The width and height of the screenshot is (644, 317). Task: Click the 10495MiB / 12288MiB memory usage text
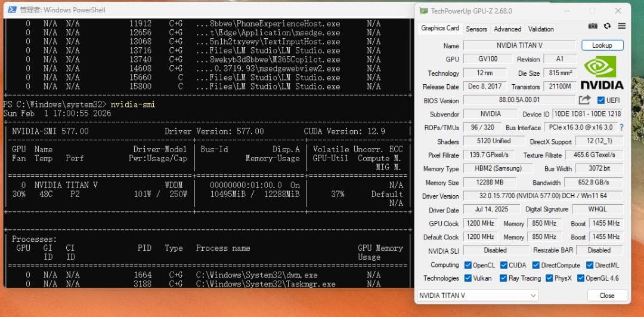pos(255,194)
